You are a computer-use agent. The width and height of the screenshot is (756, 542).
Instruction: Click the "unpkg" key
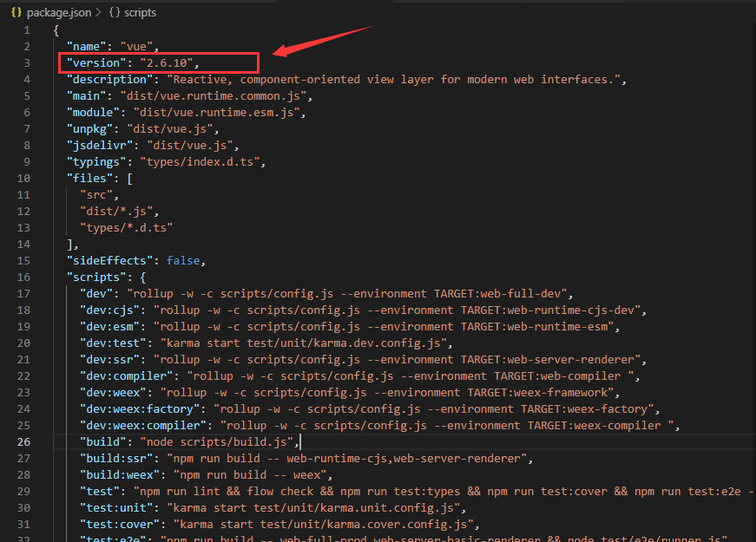click(89, 129)
